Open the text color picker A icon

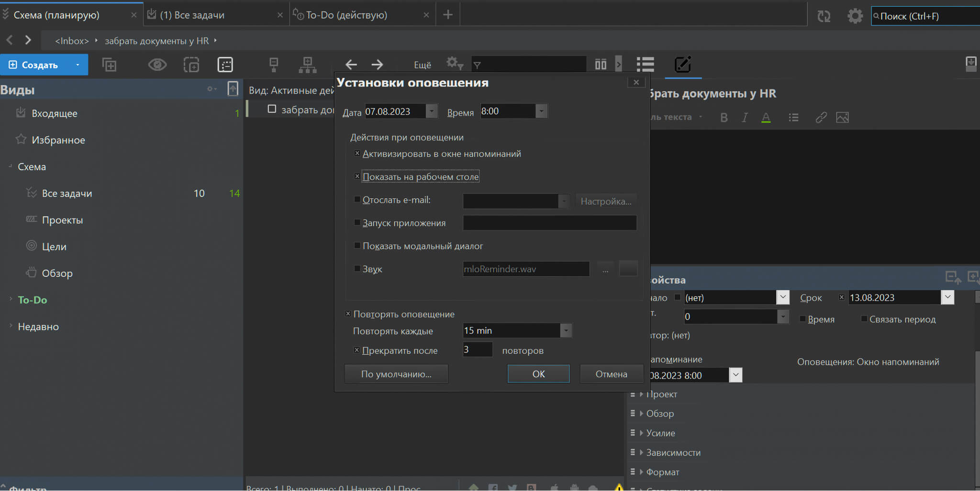(x=766, y=118)
